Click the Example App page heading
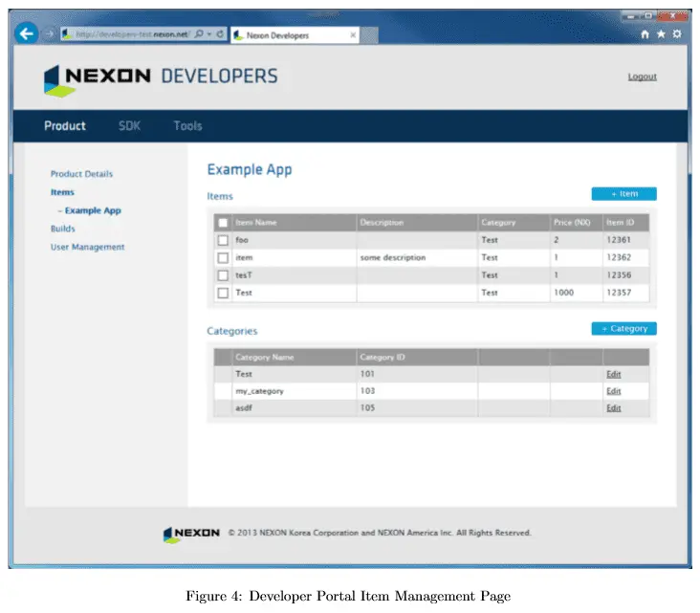This screenshot has height=613, width=700. pos(250,170)
